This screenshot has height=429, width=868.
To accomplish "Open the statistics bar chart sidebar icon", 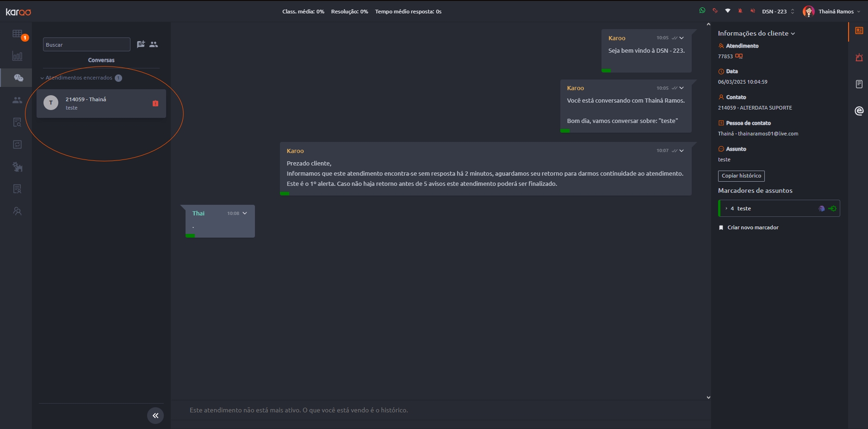I will 17,56.
